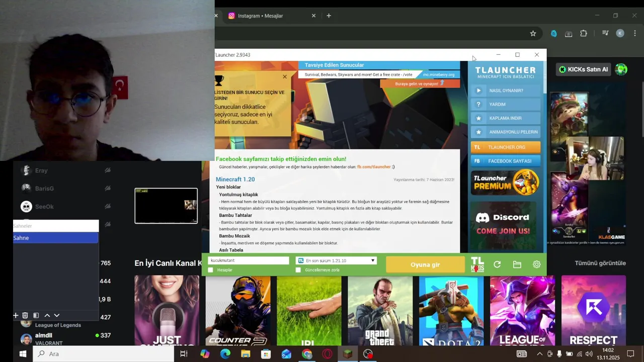Select Sahne in the scenes list

point(55,238)
